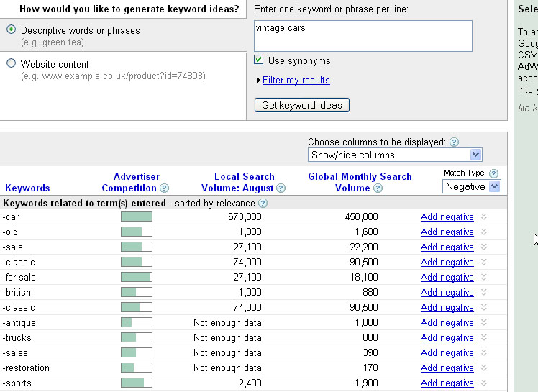The width and height of the screenshot is (538, 392).
Task: Click help icon beside Local Search Volume: August
Action: tap(281, 188)
